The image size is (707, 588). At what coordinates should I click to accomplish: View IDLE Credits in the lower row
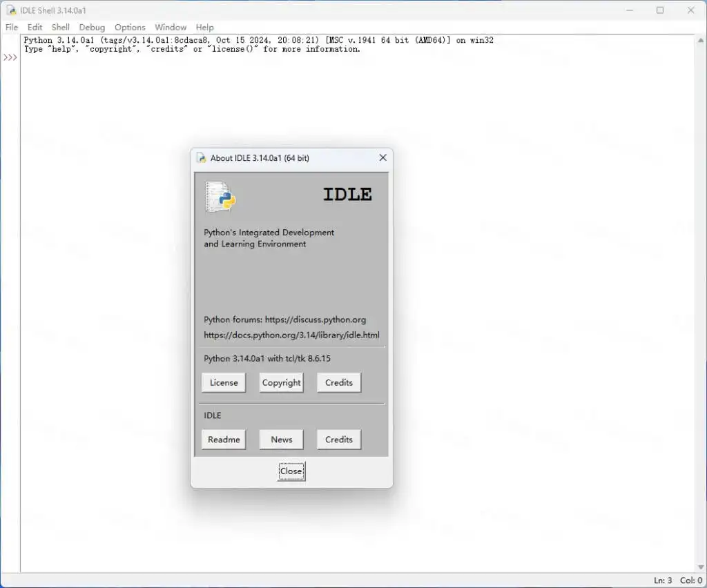339,440
